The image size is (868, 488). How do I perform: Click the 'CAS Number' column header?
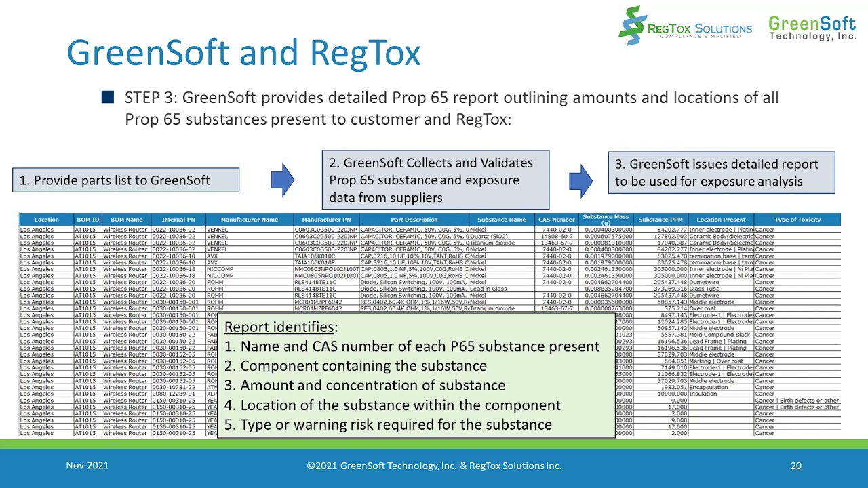557,220
